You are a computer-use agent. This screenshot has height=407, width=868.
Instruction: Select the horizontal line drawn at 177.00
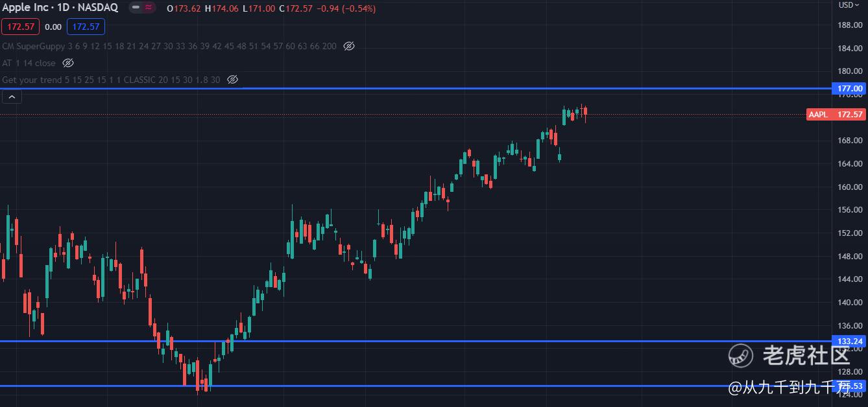tap(415, 88)
